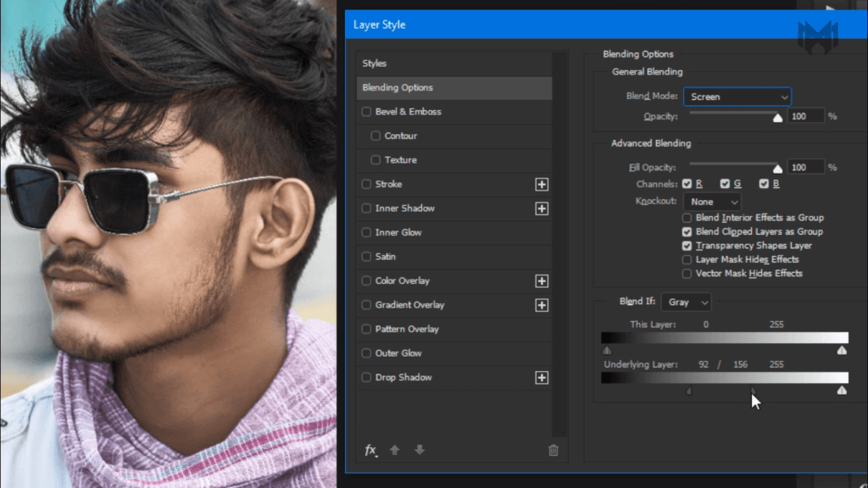Image resolution: width=868 pixels, height=488 pixels.
Task: Uncheck the G channel checkbox
Action: pos(725,184)
